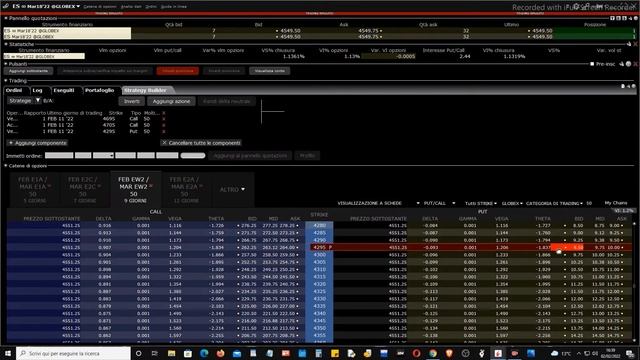Select the FEB E2C / MAR E2C expiry tab
The height and width of the screenshot is (360, 640).
84,189
